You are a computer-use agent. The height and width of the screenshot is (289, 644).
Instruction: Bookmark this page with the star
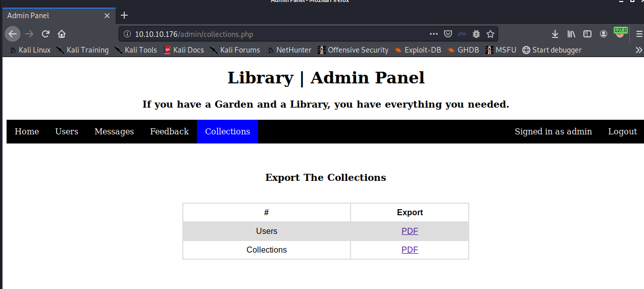(490, 34)
